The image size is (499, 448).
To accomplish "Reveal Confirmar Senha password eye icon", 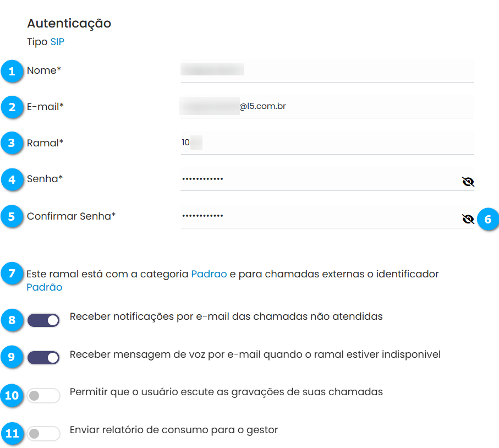I will click(x=468, y=220).
